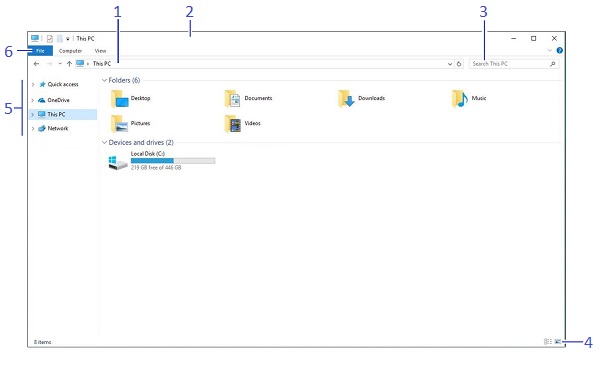
Task: Click the computer icon in address bar
Action: pos(80,64)
